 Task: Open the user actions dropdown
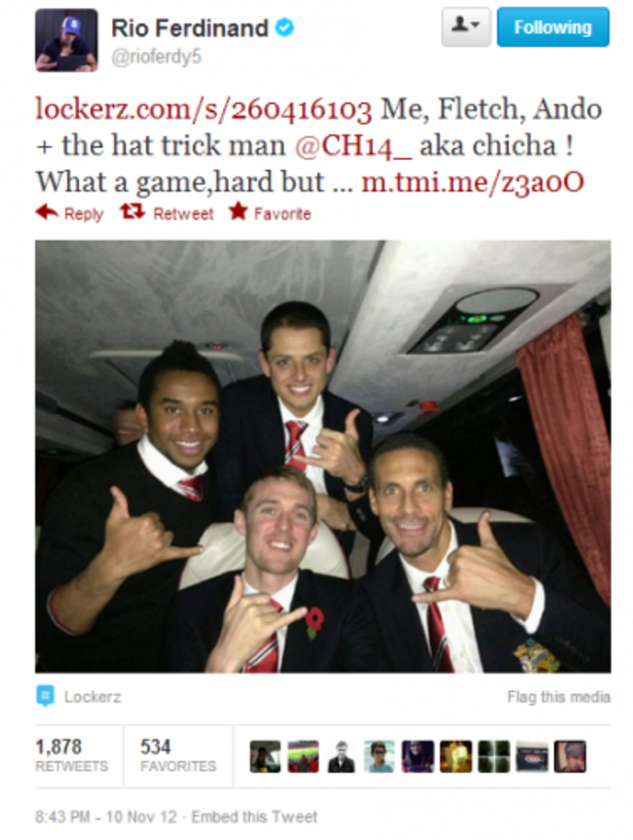click(x=465, y=26)
